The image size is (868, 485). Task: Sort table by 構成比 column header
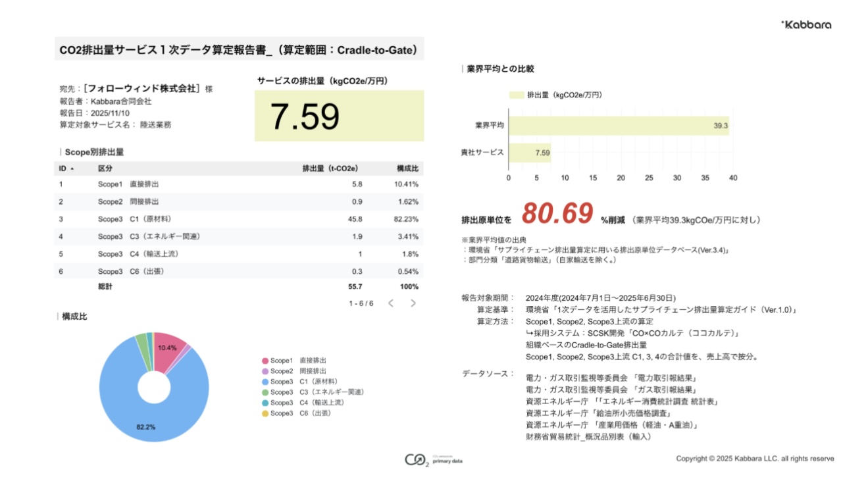pyautogui.click(x=407, y=168)
